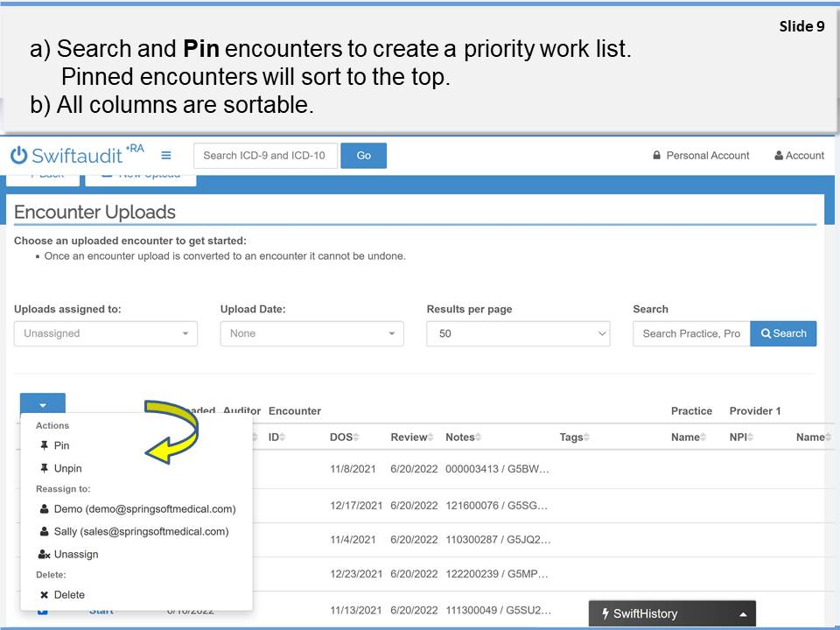Sort by the Tags column arrows
The width and height of the screenshot is (840, 630).
[586, 437]
